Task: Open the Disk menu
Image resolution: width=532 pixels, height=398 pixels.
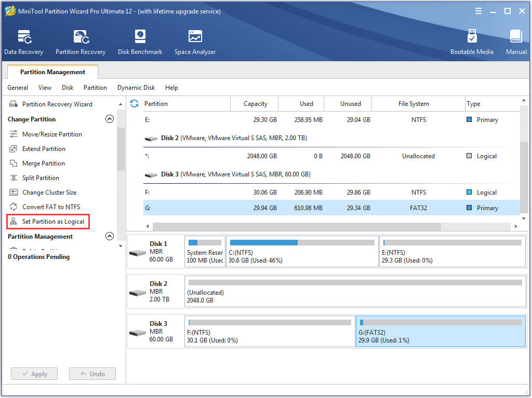Action: click(x=68, y=88)
